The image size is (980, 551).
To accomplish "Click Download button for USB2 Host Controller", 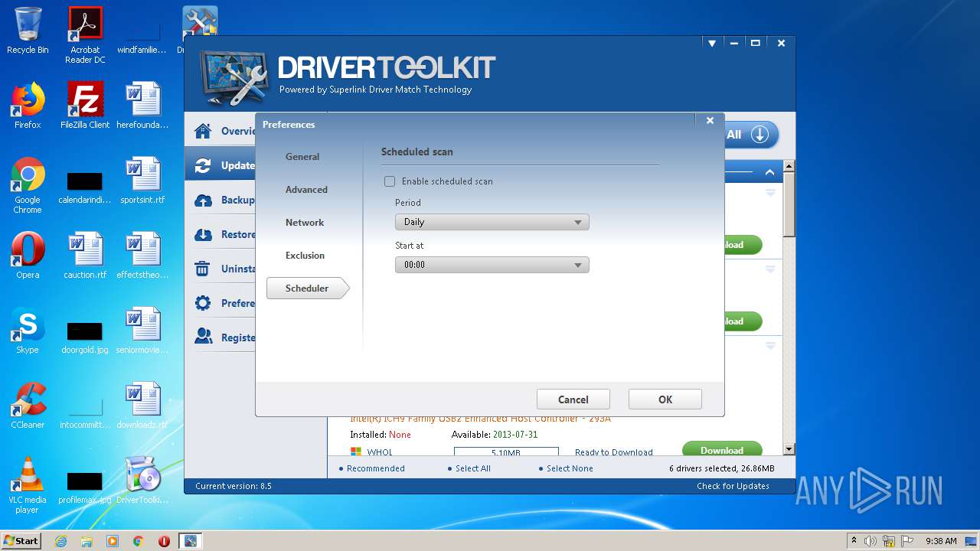I will [722, 449].
